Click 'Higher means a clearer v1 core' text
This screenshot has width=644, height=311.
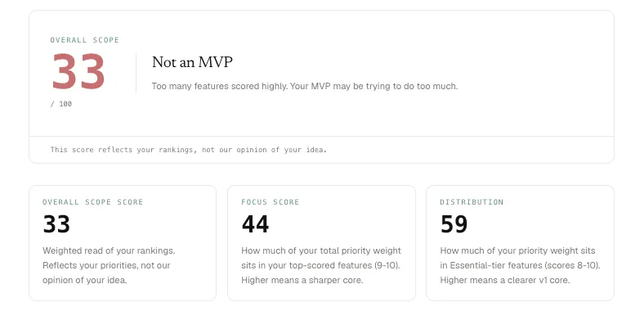(x=505, y=280)
